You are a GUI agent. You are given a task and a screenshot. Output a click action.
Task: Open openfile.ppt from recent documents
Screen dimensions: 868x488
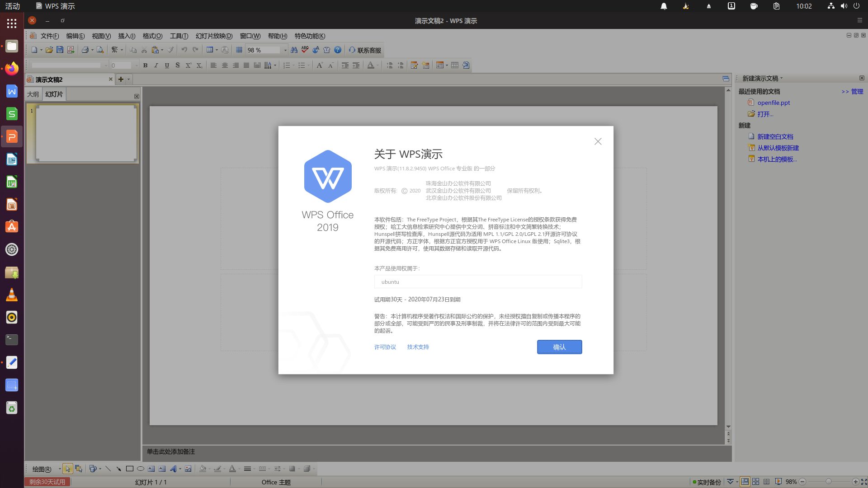tap(774, 103)
